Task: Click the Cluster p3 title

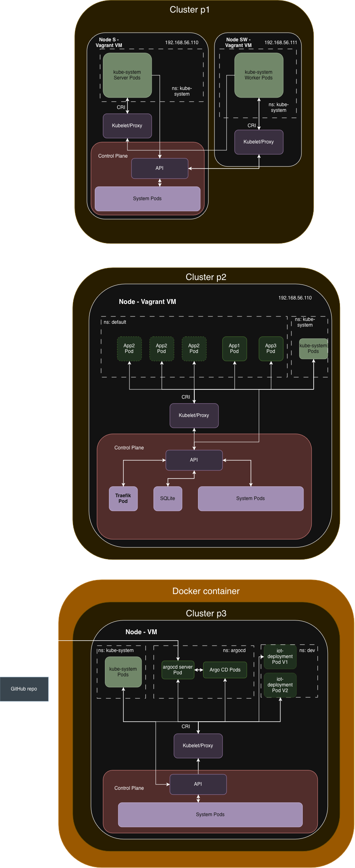Action: pos(206,614)
